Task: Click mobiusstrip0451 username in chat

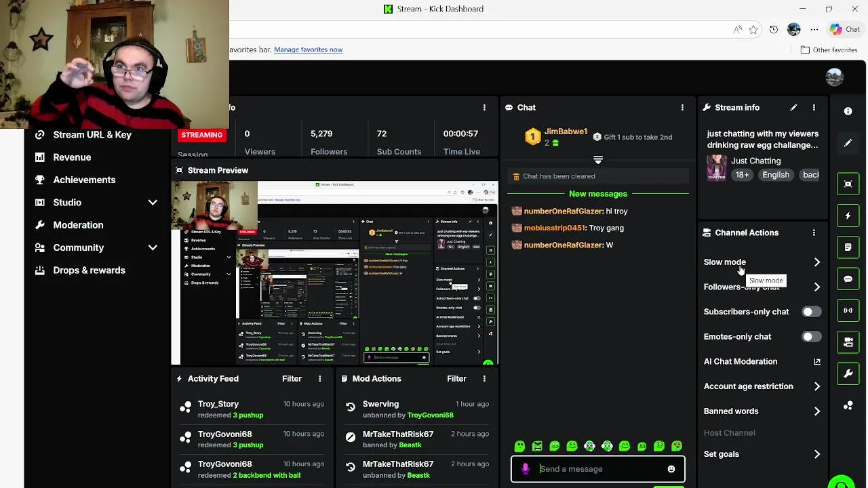Action: tap(555, 228)
